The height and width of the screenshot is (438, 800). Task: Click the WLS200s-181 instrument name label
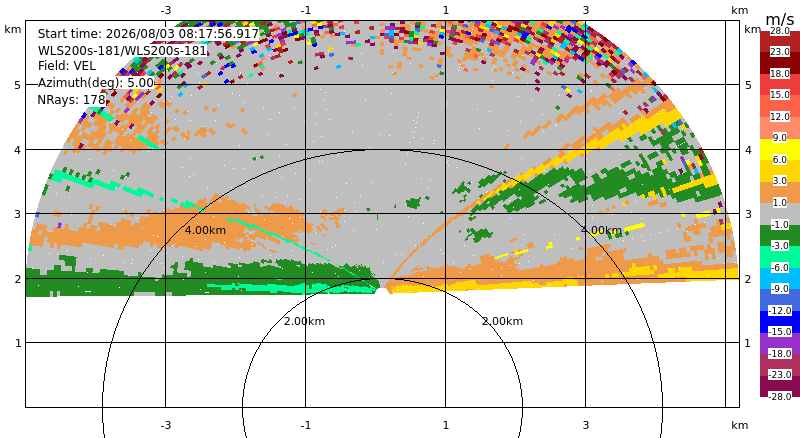click(121, 51)
